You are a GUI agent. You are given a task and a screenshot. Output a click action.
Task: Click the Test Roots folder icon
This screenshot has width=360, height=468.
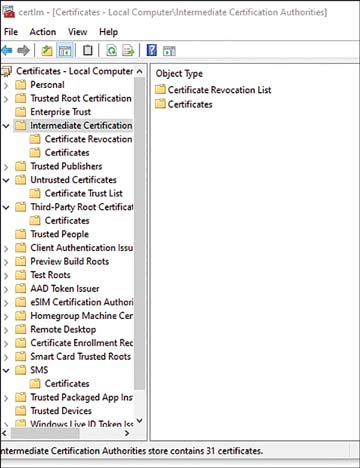21,275
